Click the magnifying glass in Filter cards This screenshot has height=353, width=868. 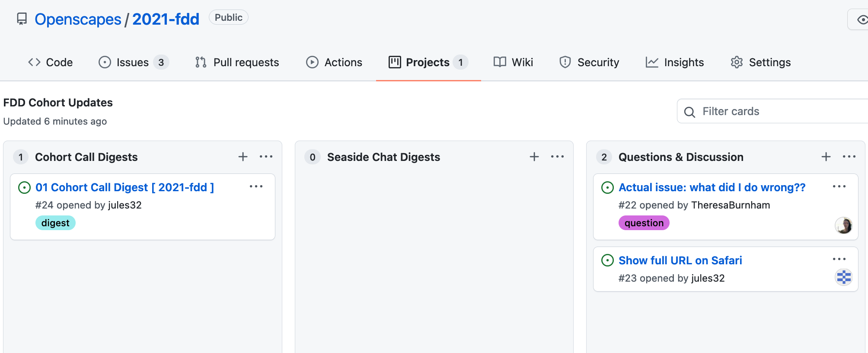(690, 112)
